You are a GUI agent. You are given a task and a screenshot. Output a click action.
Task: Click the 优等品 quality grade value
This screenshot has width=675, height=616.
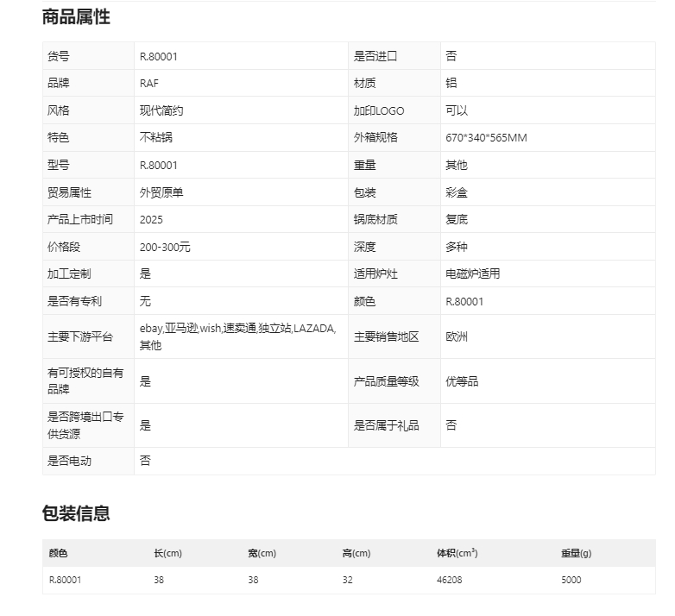462,381
